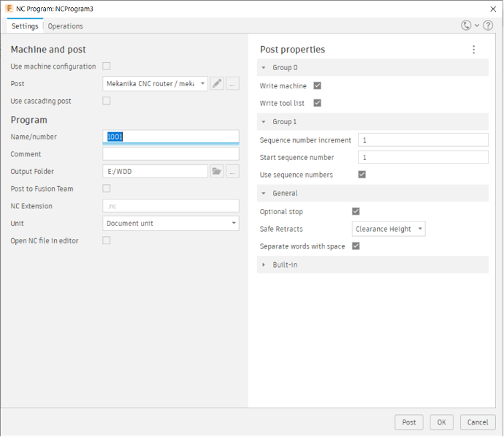Click the help question mark icon
The height and width of the screenshot is (437, 504).
point(488,26)
